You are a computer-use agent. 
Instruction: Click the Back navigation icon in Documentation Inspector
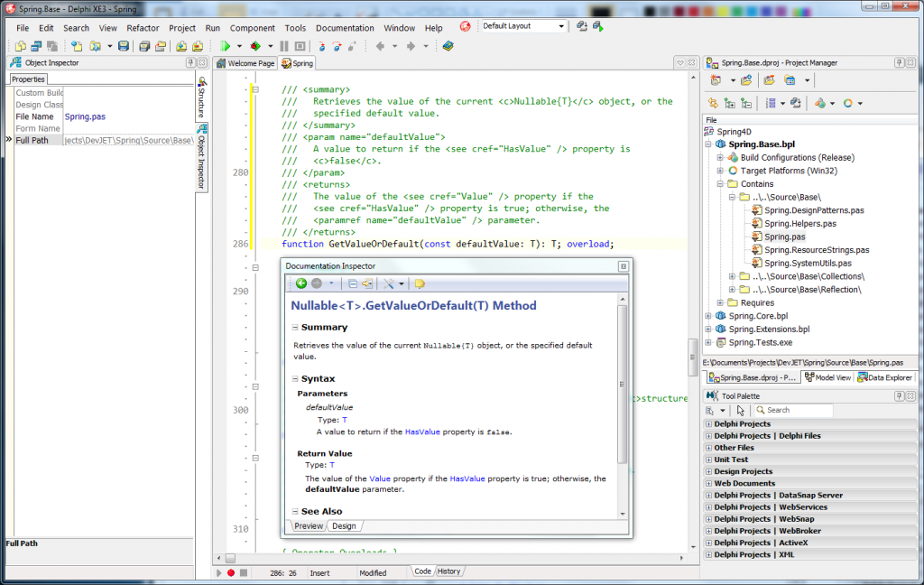click(x=301, y=283)
